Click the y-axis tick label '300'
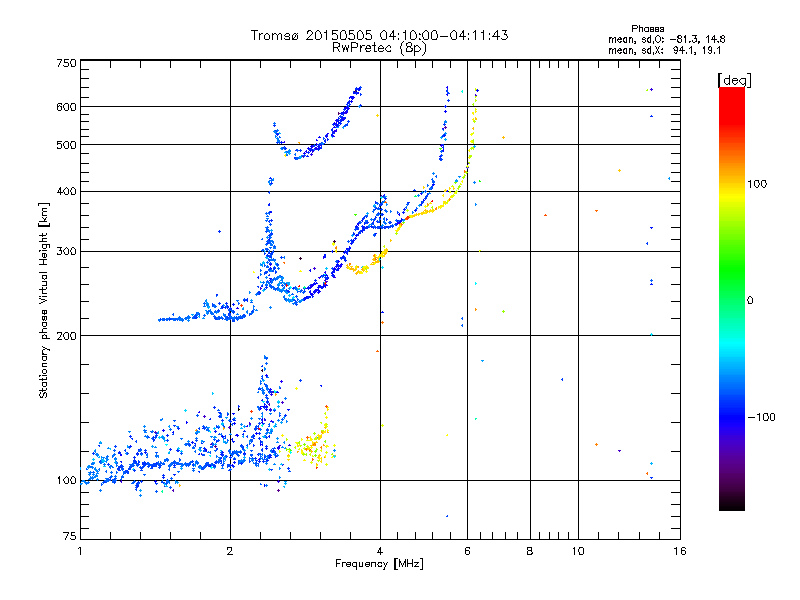800x600 pixels. coord(66,252)
